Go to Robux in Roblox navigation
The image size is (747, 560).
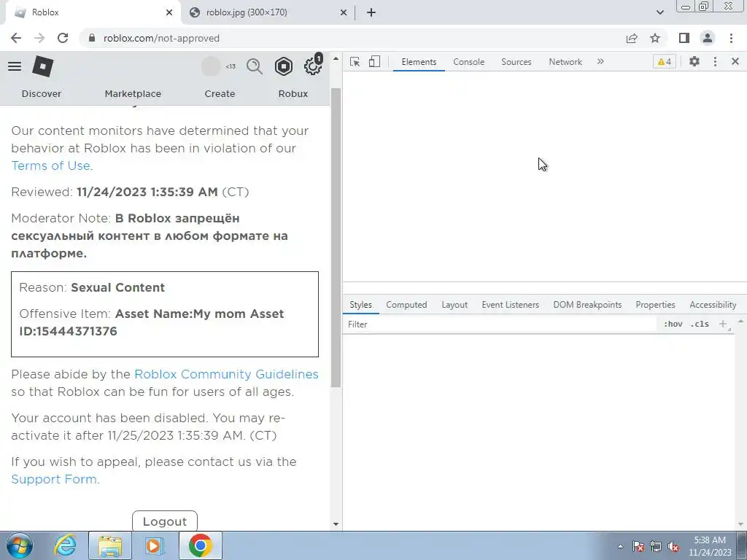[x=293, y=94]
